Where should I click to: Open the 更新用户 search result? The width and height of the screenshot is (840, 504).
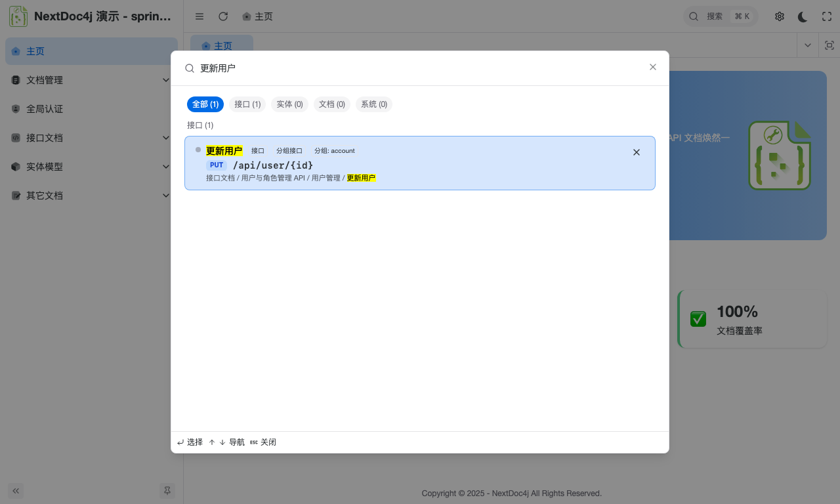(420, 163)
